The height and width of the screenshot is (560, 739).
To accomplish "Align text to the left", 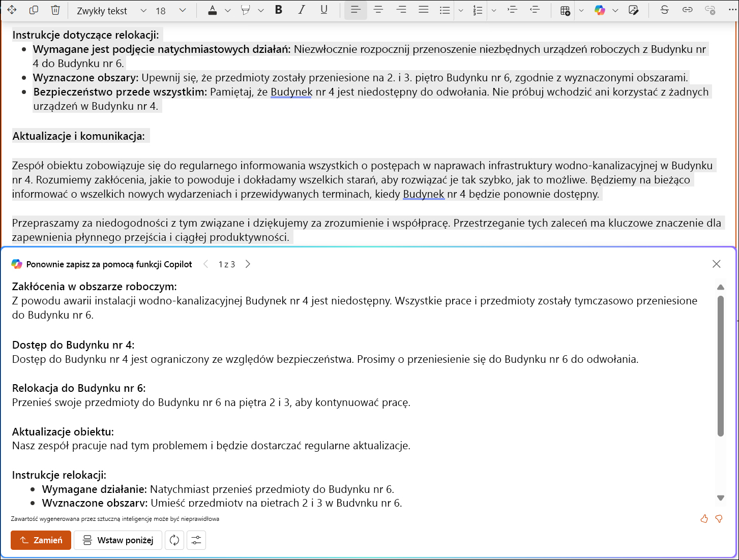I will [356, 10].
